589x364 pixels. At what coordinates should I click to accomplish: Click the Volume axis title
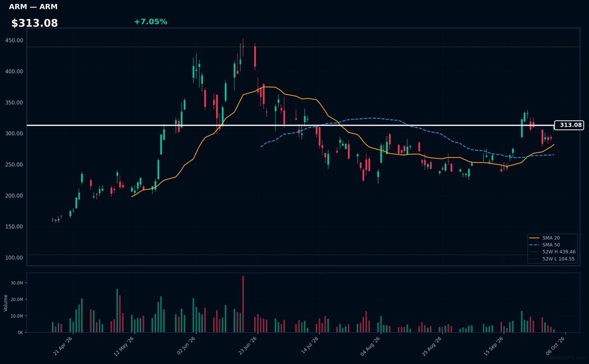(x=5, y=303)
